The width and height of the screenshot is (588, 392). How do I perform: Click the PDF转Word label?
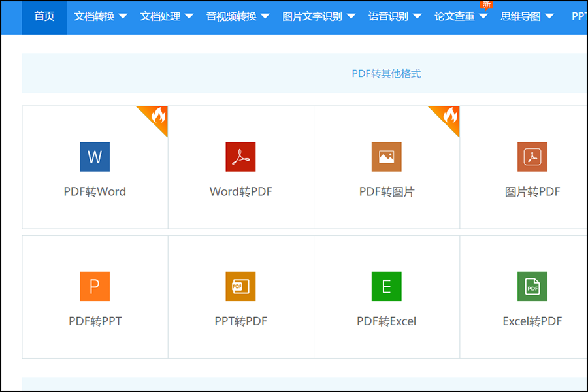coord(95,191)
